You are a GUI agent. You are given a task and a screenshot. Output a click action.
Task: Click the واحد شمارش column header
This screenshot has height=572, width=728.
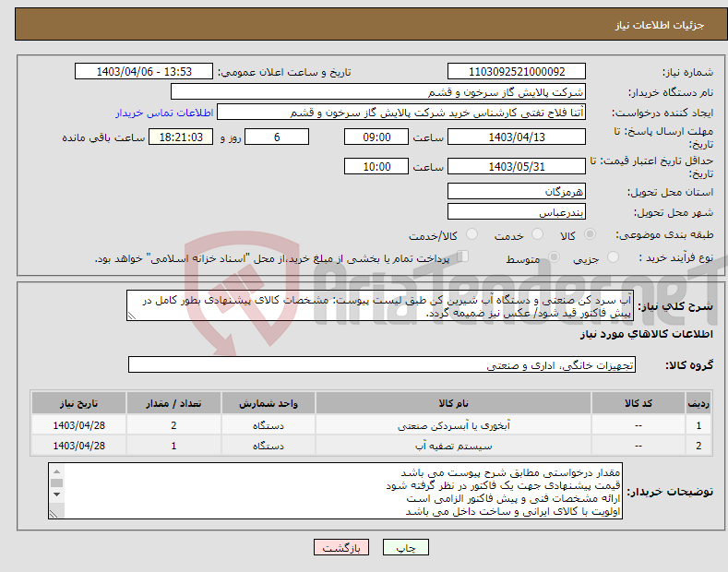pos(269,403)
